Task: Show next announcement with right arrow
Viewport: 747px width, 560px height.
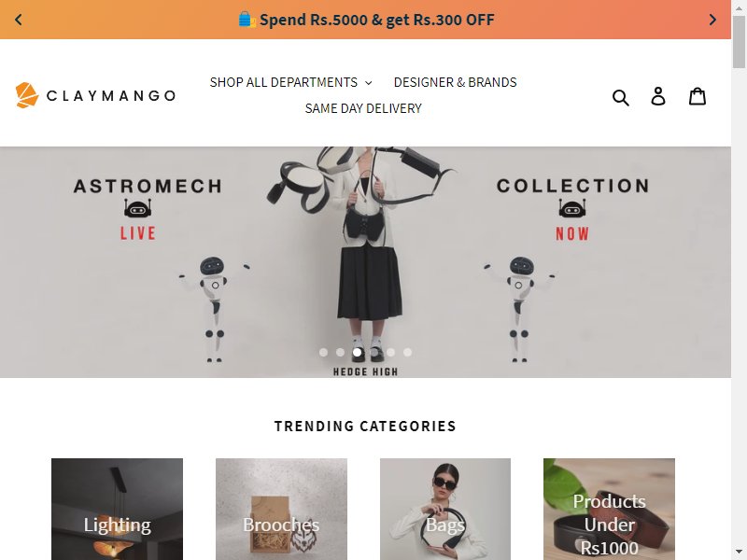Action: (x=712, y=20)
